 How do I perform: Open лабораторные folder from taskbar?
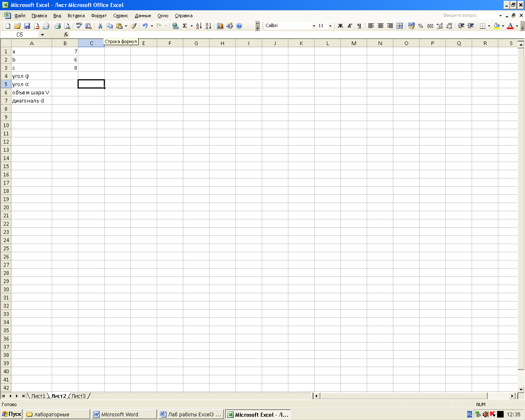click(57, 414)
